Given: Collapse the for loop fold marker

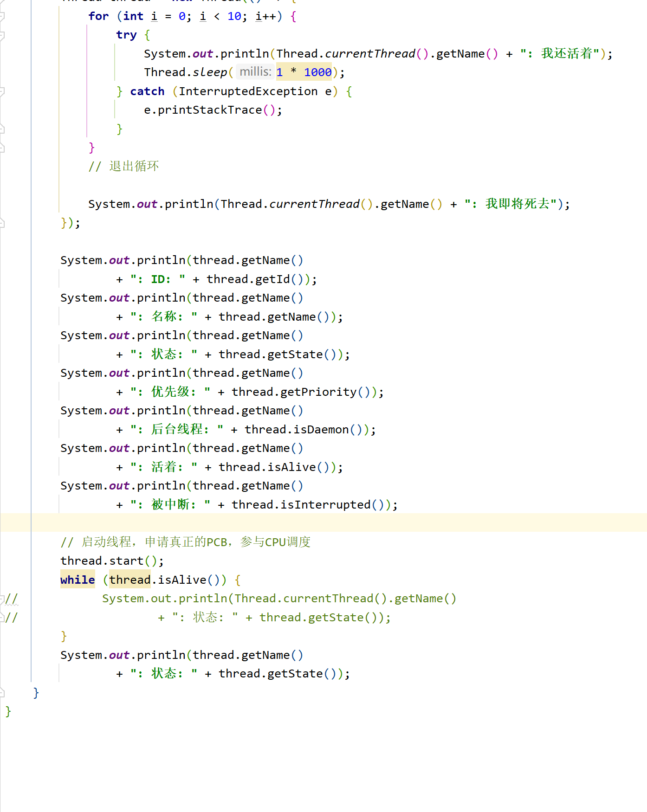Looking at the screenshot, I should click(x=2, y=17).
